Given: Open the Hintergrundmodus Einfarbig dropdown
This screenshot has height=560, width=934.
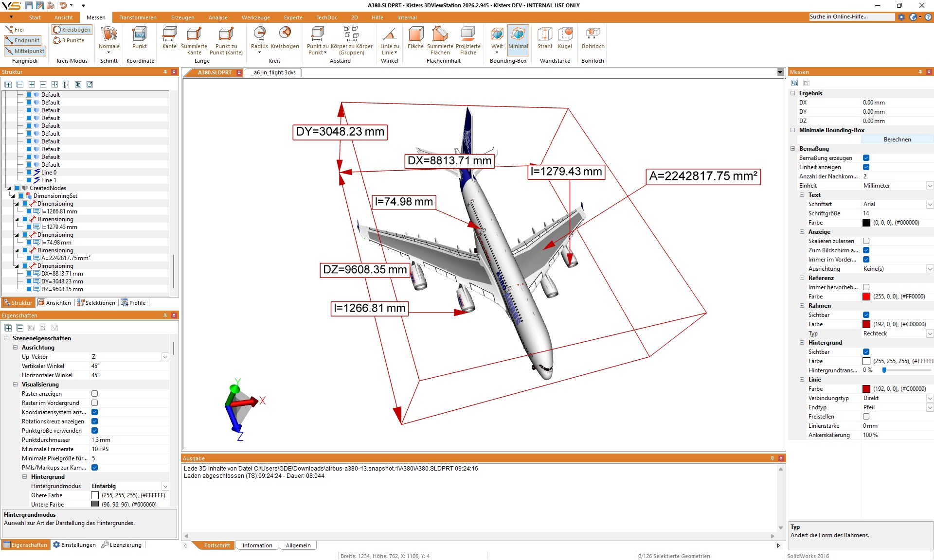Looking at the screenshot, I should pos(165,486).
